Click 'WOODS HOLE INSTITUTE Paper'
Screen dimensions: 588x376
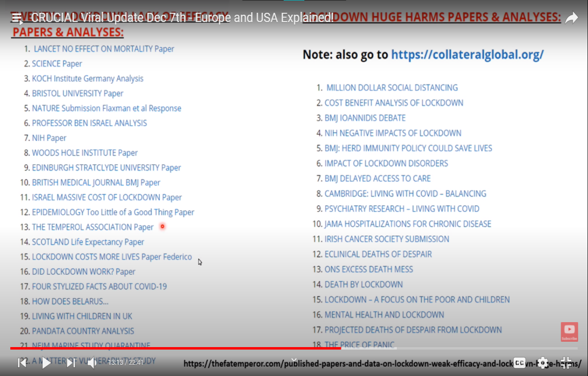[x=85, y=153]
